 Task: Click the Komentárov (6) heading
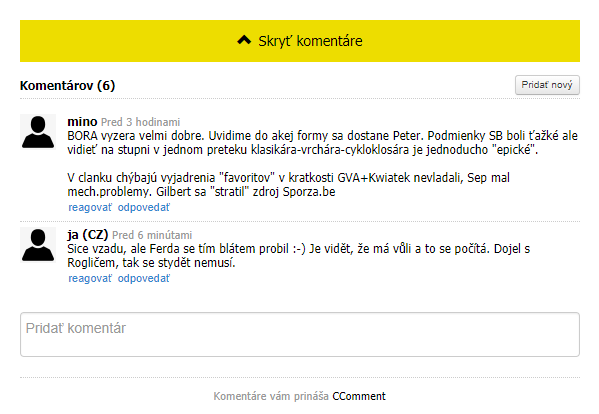tap(67, 85)
